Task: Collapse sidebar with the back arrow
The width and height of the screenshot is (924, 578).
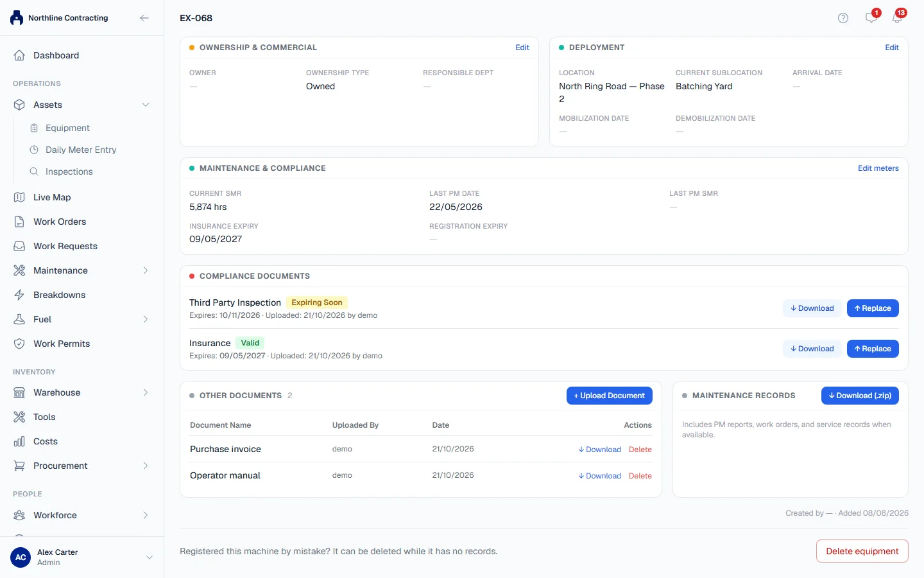Action: pyautogui.click(x=144, y=18)
